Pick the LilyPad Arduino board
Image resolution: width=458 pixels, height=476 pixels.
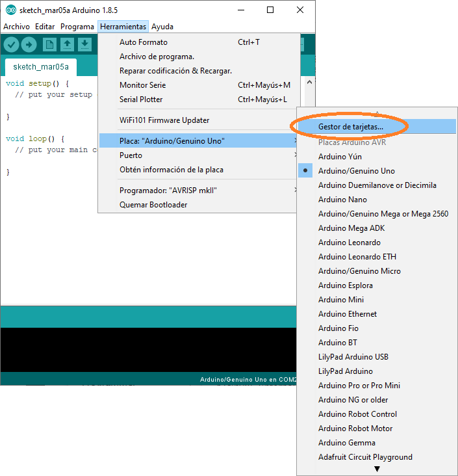tap(377, 371)
